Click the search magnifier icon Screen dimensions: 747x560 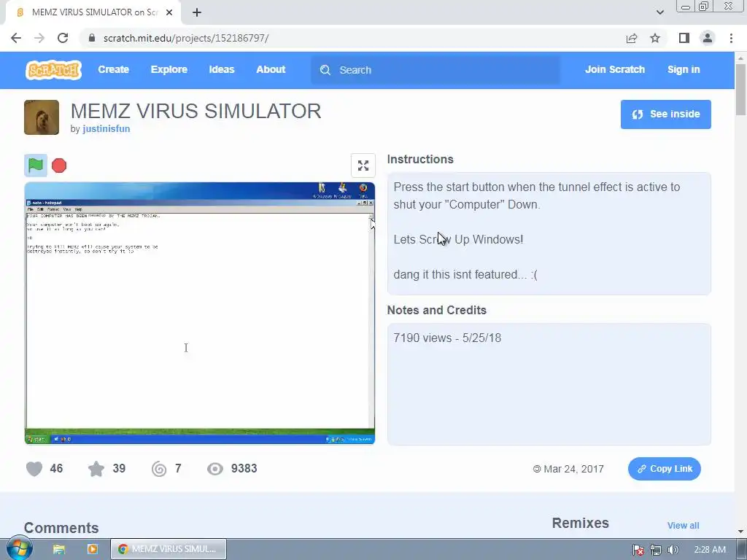click(x=325, y=70)
